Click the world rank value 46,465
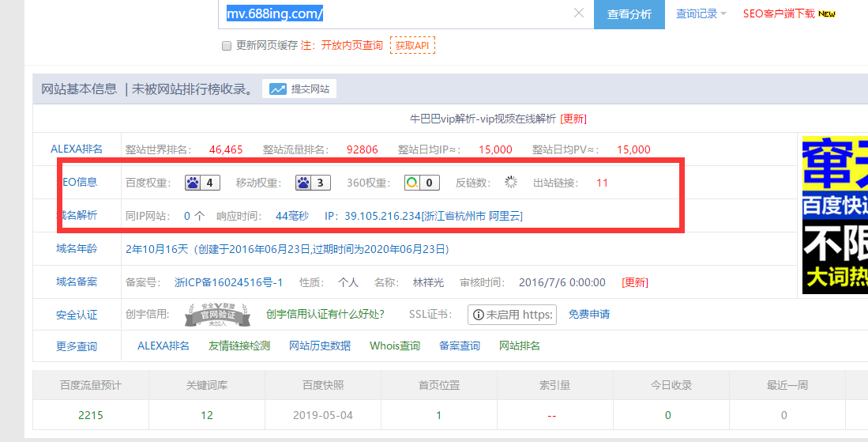 226,149
